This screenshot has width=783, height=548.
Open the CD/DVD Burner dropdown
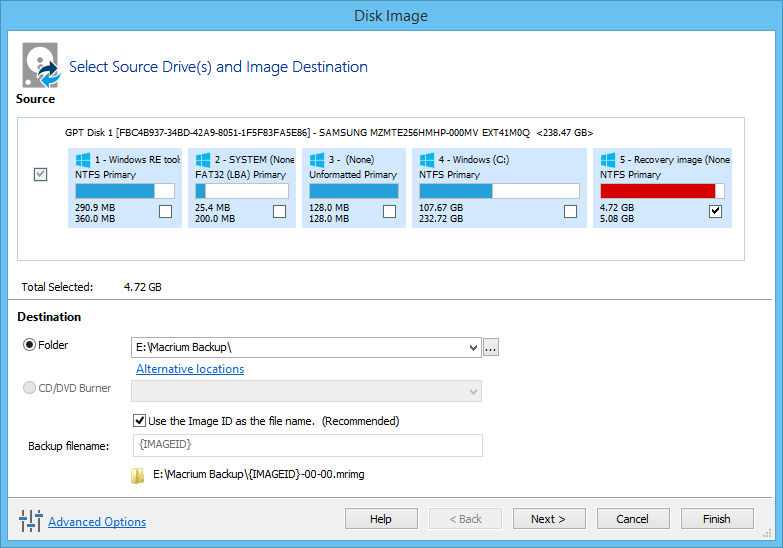point(473,391)
